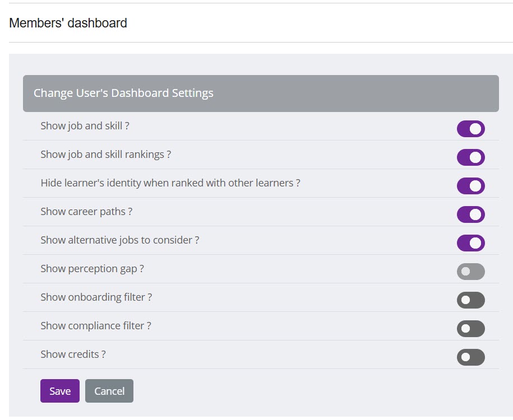Select the 'Change User's Dashboard Settings' header bar
513x420 pixels.
point(123,93)
